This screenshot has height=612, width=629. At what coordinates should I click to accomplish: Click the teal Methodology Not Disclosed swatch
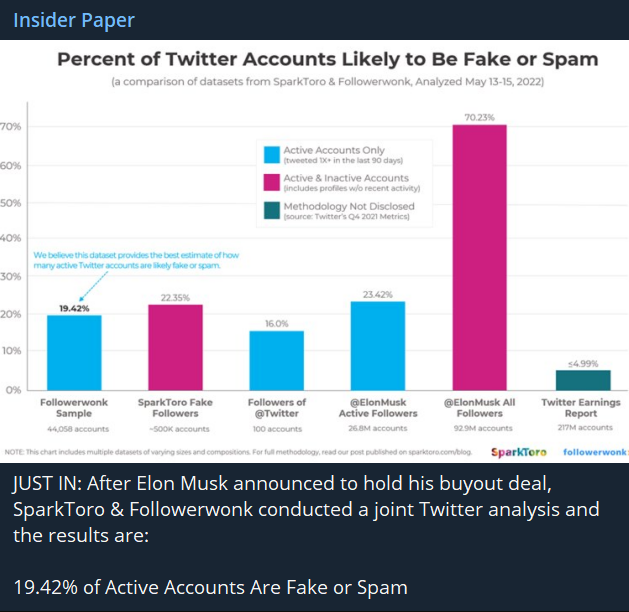pos(271,209)
